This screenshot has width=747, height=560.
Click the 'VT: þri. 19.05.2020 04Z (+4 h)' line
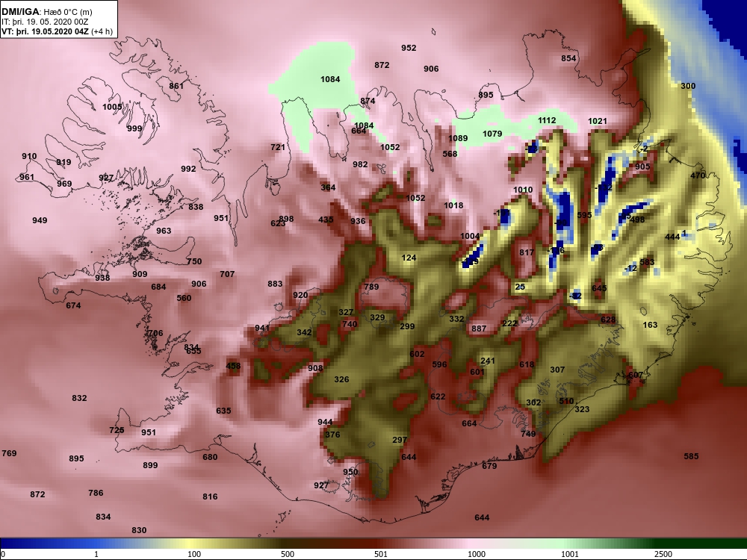[58, 31]
